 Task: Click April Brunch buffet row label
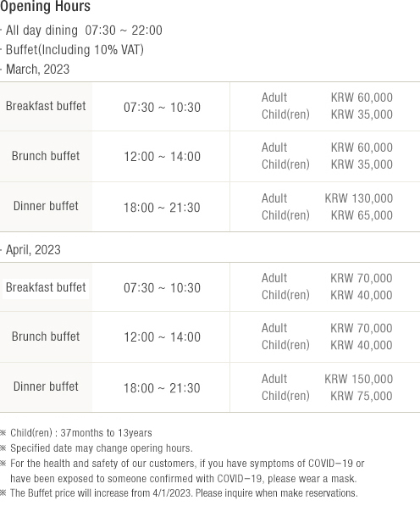pyautogui.click(x=46, y=336)
